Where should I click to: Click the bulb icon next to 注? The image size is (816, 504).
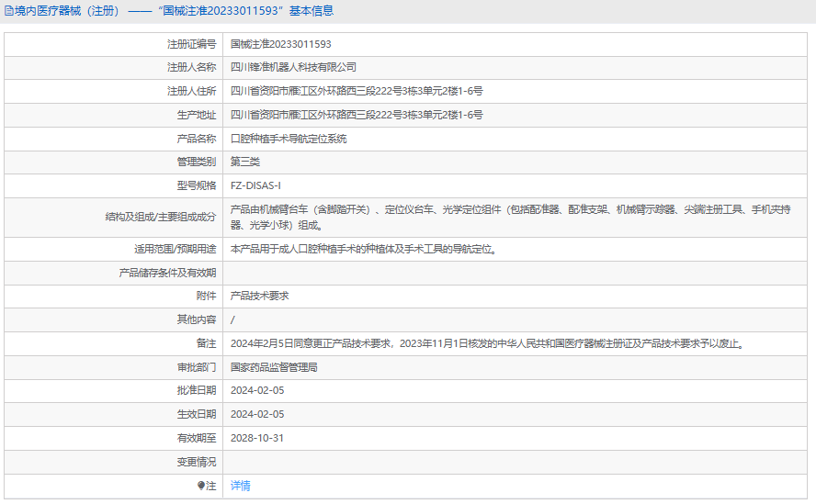(201, 486)
